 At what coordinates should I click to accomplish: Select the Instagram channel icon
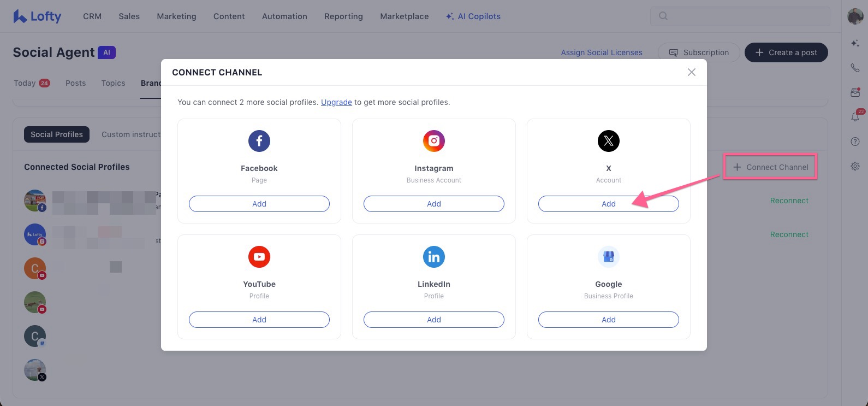[x=434, y=141]
